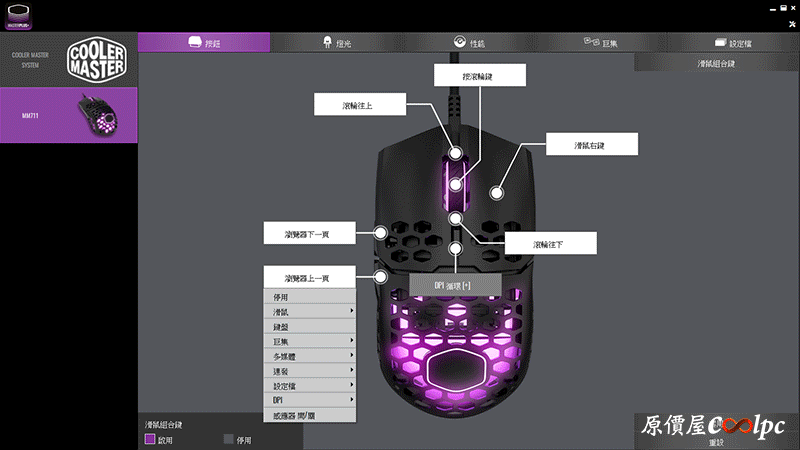This screenshot has height=450, width=800.
Task: Click the 性能 (Performance) tab gauge icon
Action: point(459,42)
